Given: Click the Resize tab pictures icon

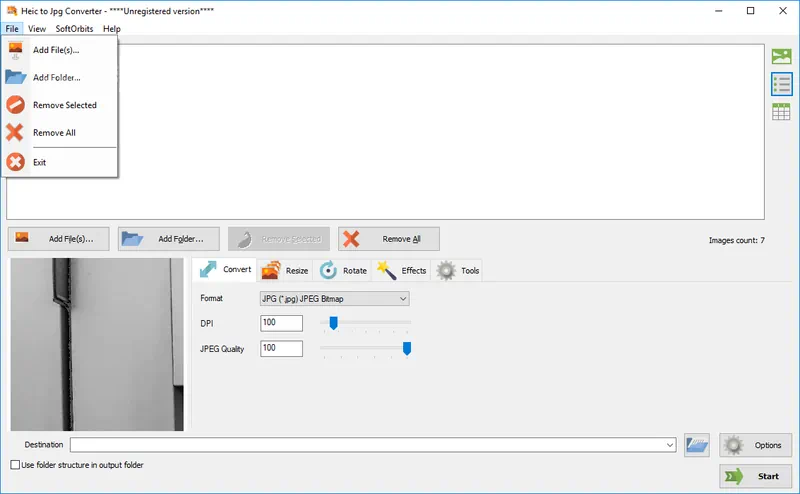Looking at the screenshot, I should tap(271, 270).
